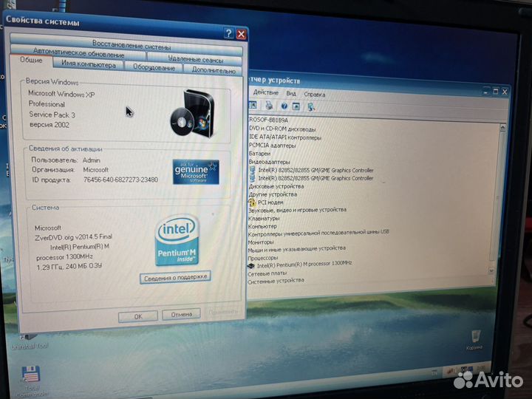Open the Корзина recycle bin icon
Image resolution: width=532 pixels, height=399 pixels.
(x=474, y=338)
